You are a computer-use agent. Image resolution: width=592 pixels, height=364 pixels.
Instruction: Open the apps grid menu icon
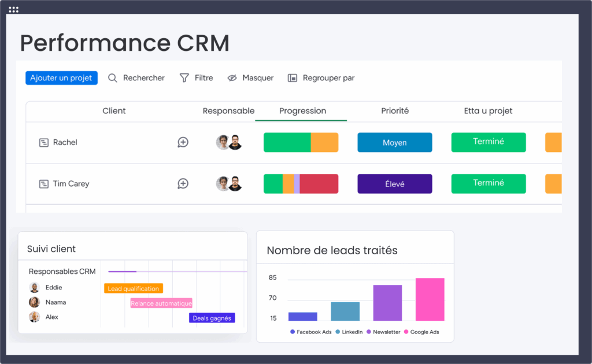pyautogui.click(x=14, y=9)
